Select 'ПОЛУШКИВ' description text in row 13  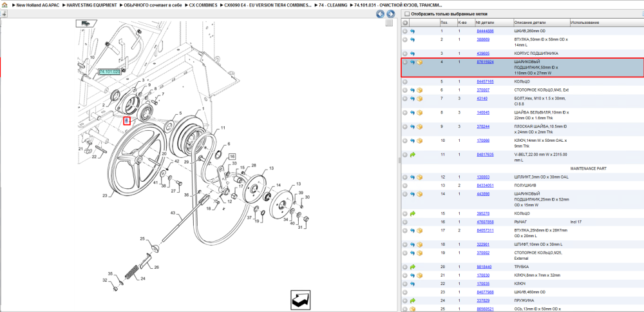coord(524,186)
